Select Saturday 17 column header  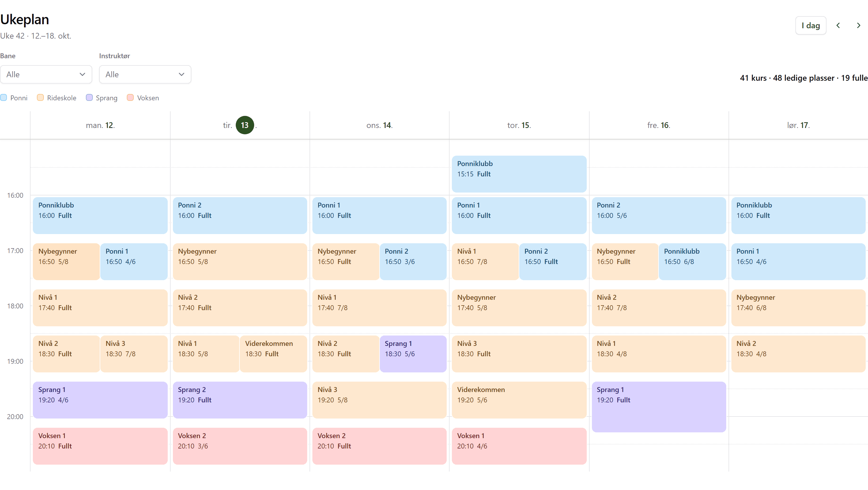798,125
